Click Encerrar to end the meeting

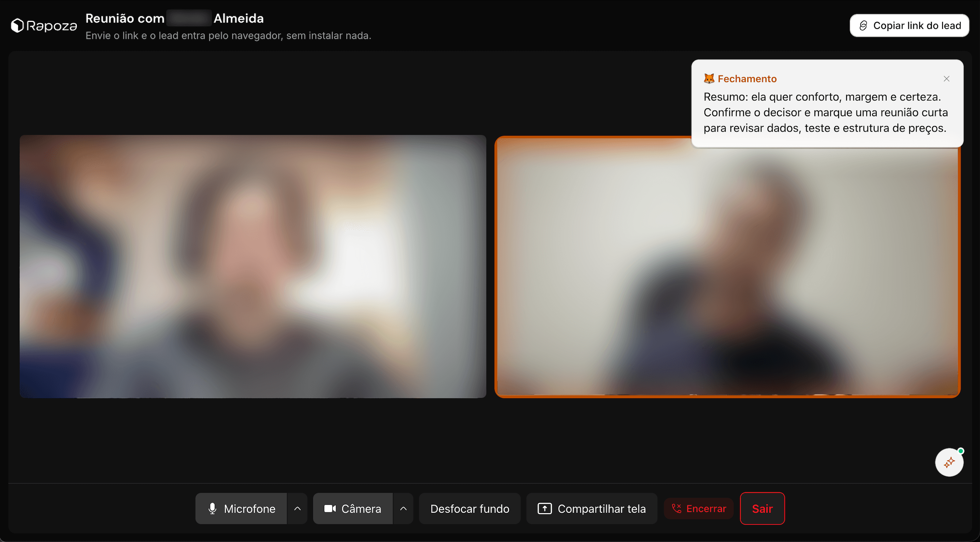[699, 508]
